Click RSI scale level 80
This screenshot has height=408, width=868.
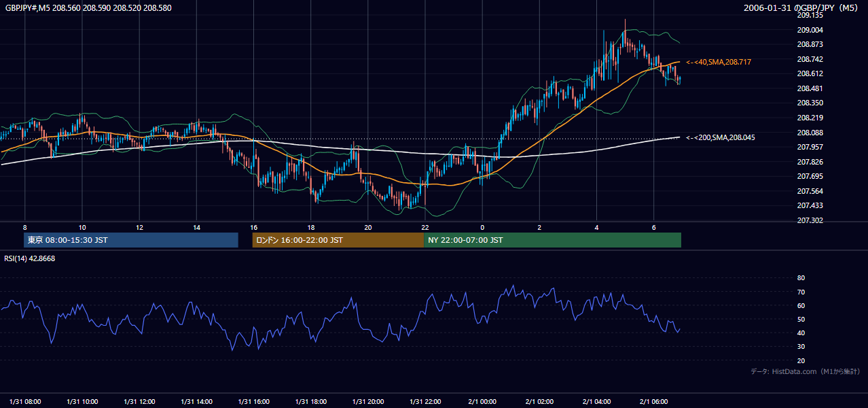pyautogui.click(x=801, y=278)
